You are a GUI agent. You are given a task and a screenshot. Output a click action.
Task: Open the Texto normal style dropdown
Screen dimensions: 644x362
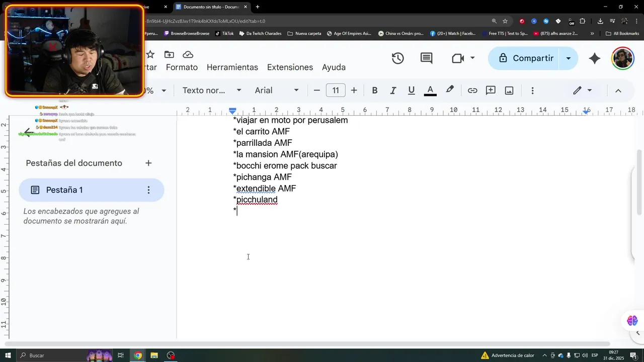[x=212, y=90]
